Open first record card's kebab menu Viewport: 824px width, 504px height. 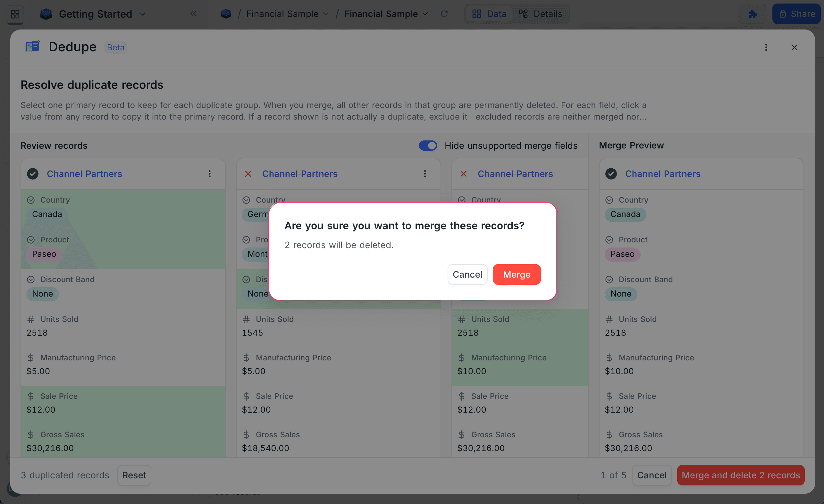coord(210,174)
